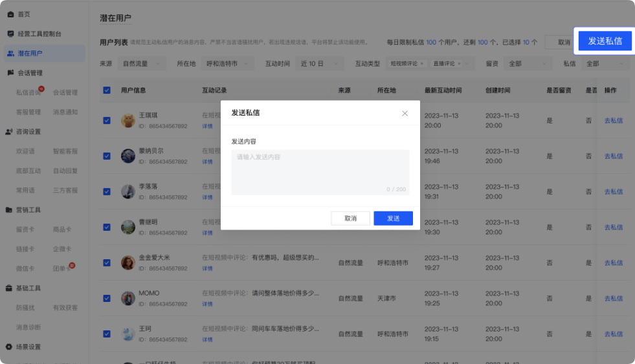Image resolution: width=635 pixels, height=364 pixels.
Task: Click the 首页 home icon in sidebar
Action: coord(10,14)
